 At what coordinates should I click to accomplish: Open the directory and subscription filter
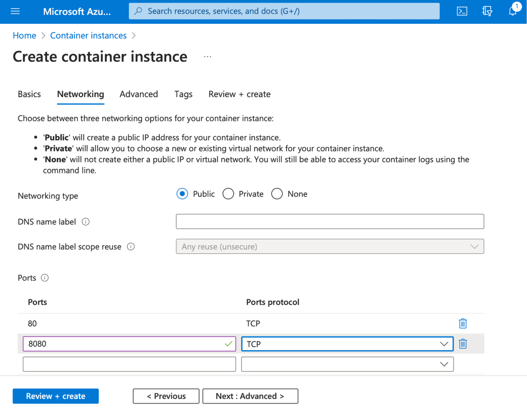coord(487,11)
